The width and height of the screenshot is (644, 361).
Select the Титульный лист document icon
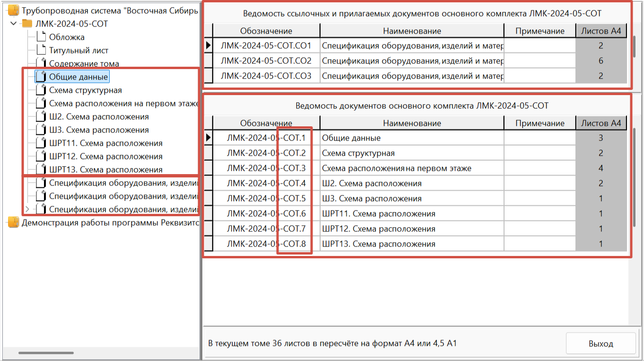(x=42, y=50)
